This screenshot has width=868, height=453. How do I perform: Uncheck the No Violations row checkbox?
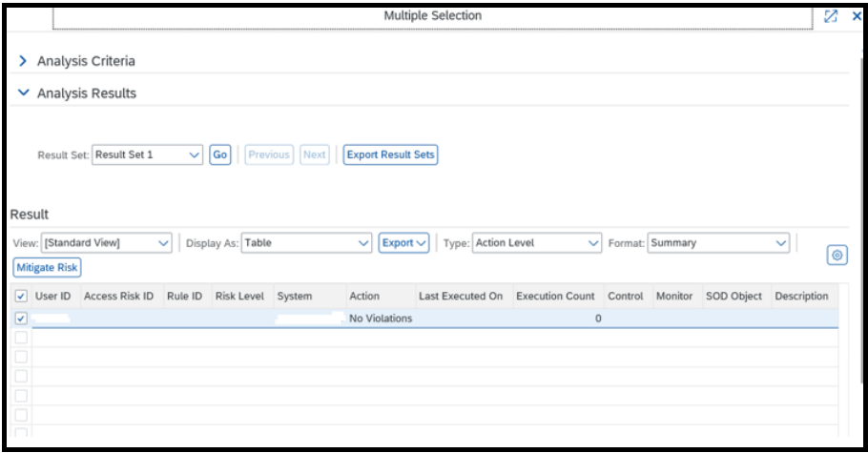point(21,319)
